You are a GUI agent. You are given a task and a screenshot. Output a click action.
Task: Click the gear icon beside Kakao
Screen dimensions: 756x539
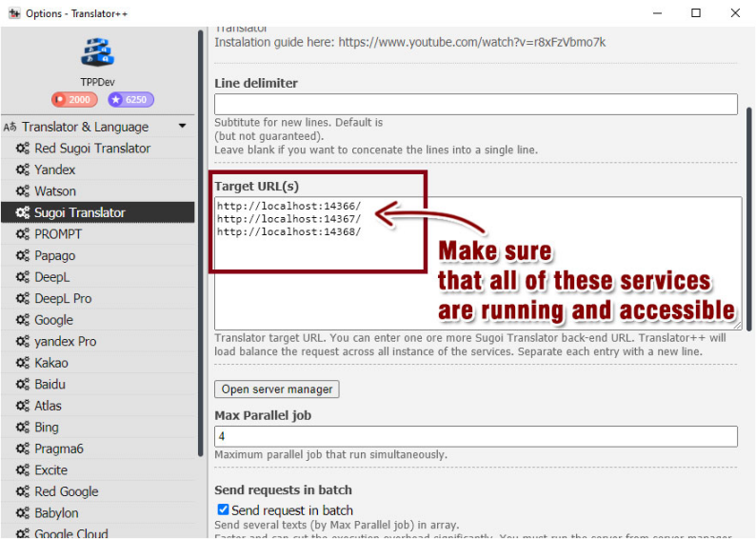tap(22, 363)
